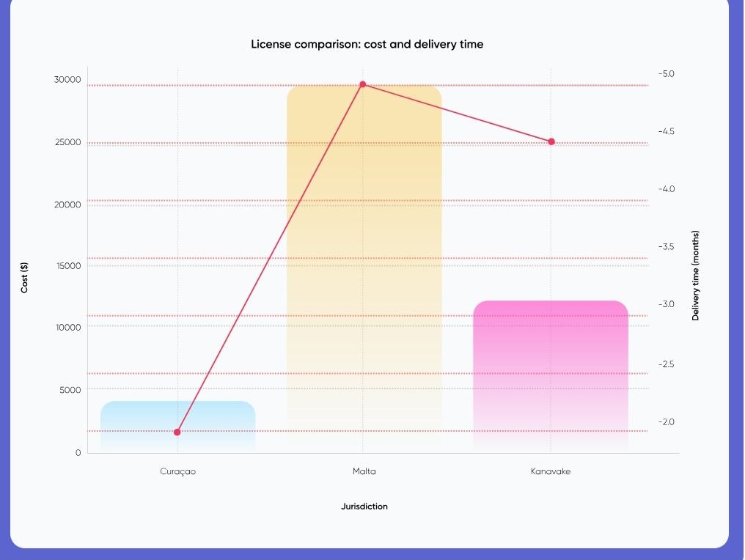This screenshot has height=560, width=745.
Task: Click the Delivery time (months) axis title
Action: pyautogui.click(x=695, y=276)
